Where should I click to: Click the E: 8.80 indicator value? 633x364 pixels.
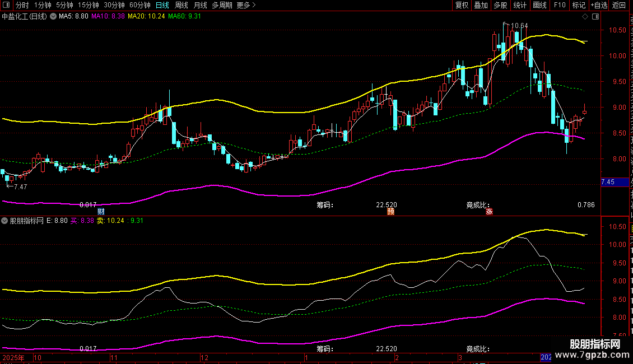pyautogui.click(x=57, y=221)
